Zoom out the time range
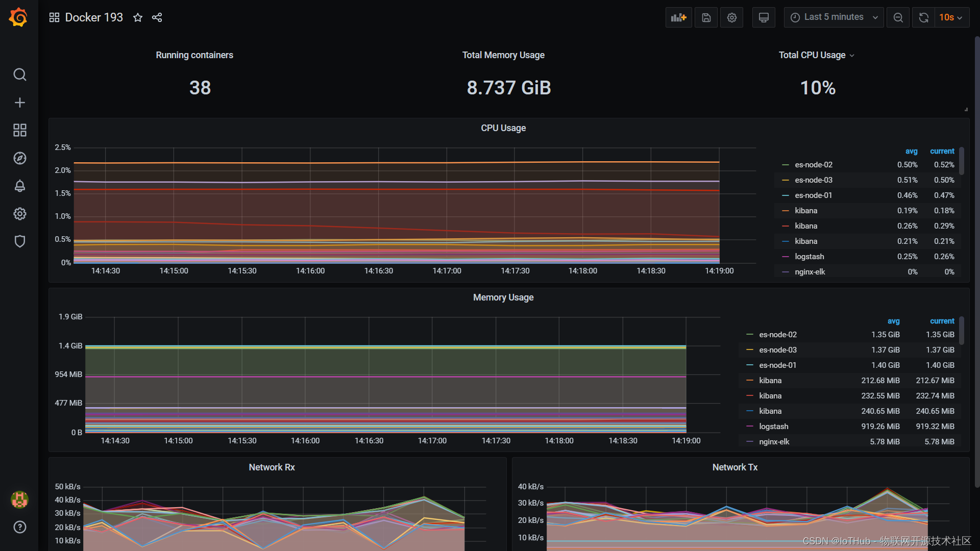980x551 pixels. click(898, 17)
